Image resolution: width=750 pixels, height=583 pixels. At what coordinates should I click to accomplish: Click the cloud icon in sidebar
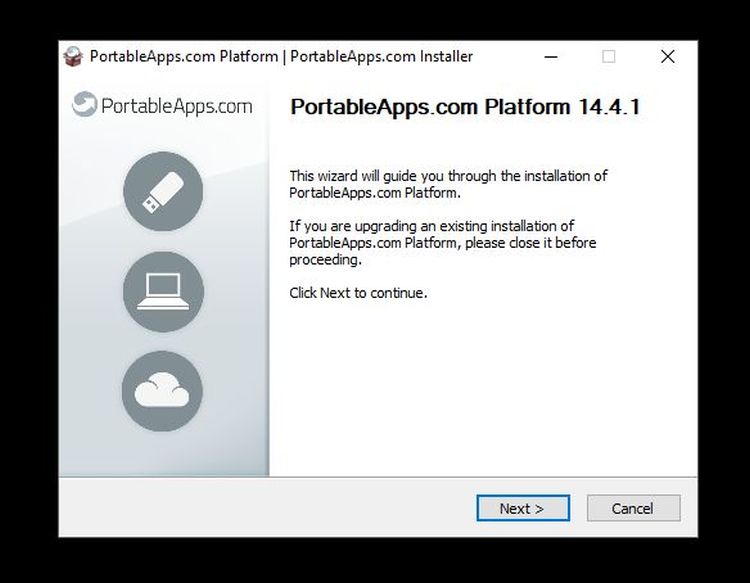tap(162, 391)
